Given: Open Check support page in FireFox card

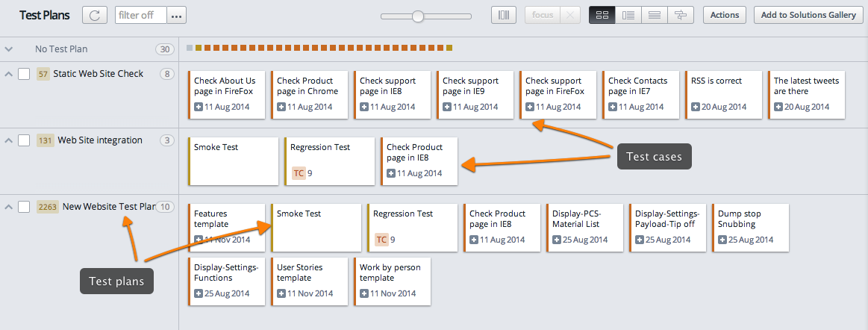Looking at the screenshot, I should pos(558,95).
